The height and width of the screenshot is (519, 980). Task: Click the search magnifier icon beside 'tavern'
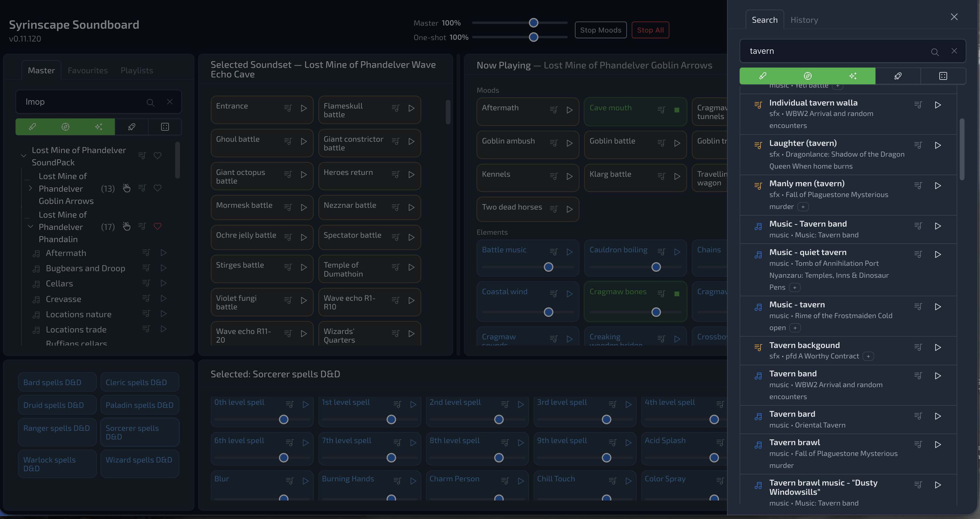[935, 52]
